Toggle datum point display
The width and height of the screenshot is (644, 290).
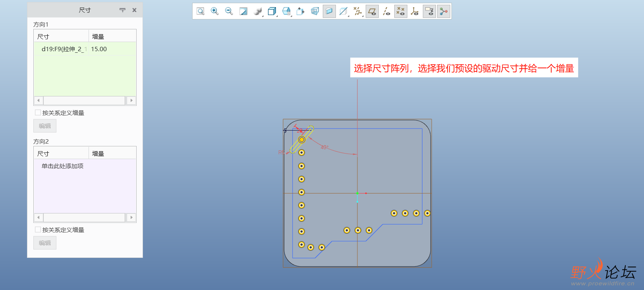[x=401, y=12]
